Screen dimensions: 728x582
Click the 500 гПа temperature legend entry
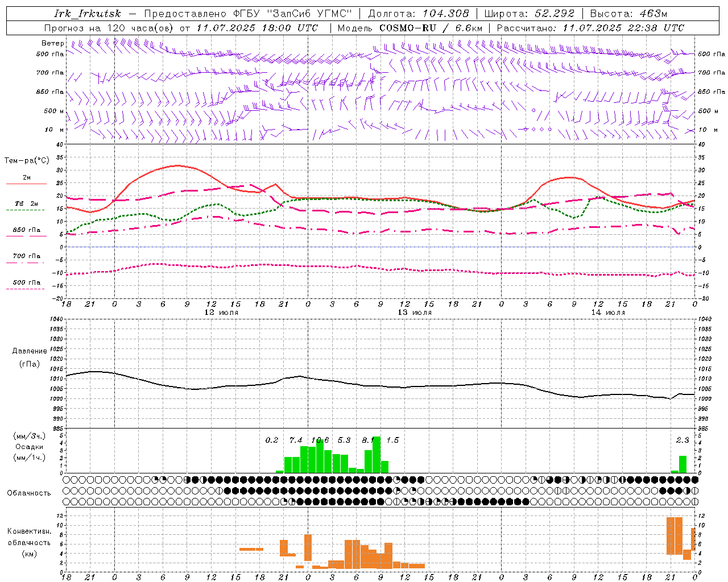pos(26,284)
